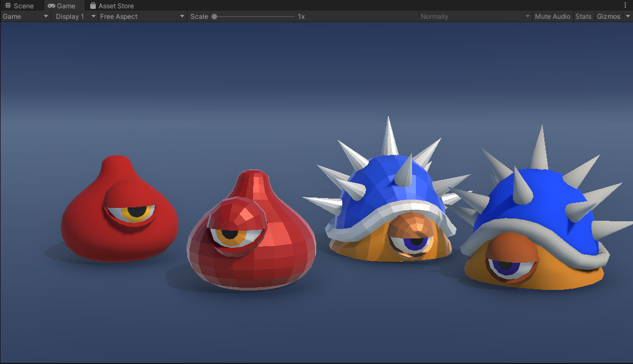Open the Normally play-focus dropdown
The width and height of the screenshot is (633, 364).
(475, 17)
